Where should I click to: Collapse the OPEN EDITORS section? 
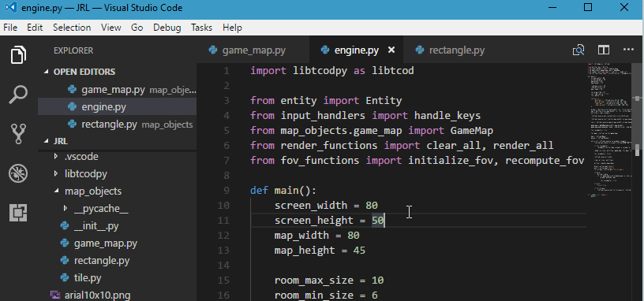click(x=46, y=72)
